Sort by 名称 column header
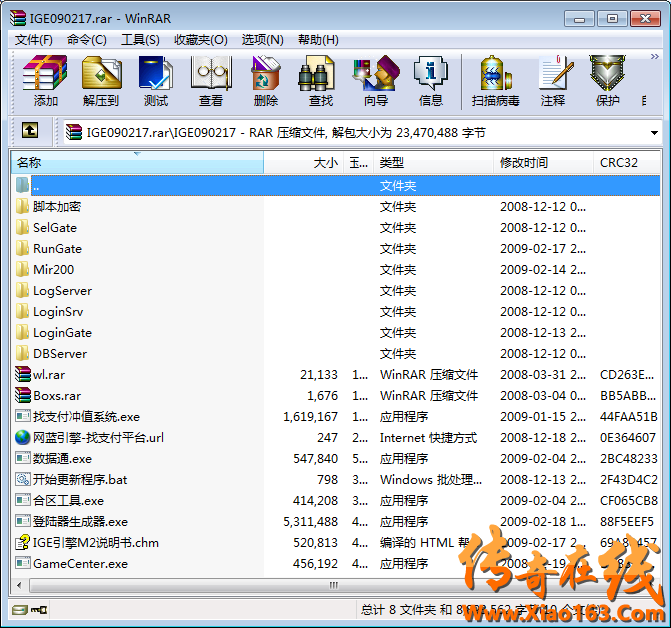 pos(137,163)
